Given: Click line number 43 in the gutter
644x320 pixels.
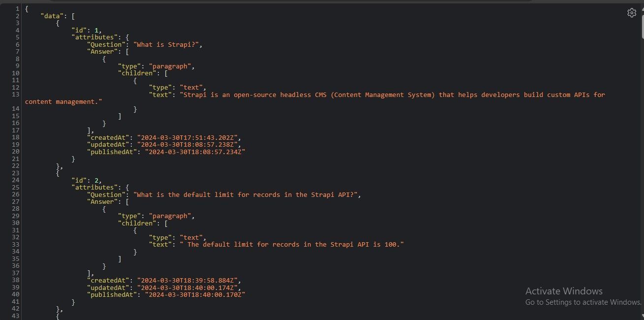Looking at the screenshot, I should (x=16, y=316).
